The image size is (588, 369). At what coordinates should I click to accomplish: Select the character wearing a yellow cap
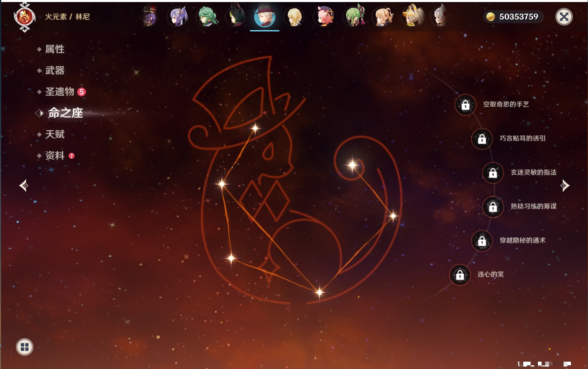pyautogui.click(x=412, y=17)
